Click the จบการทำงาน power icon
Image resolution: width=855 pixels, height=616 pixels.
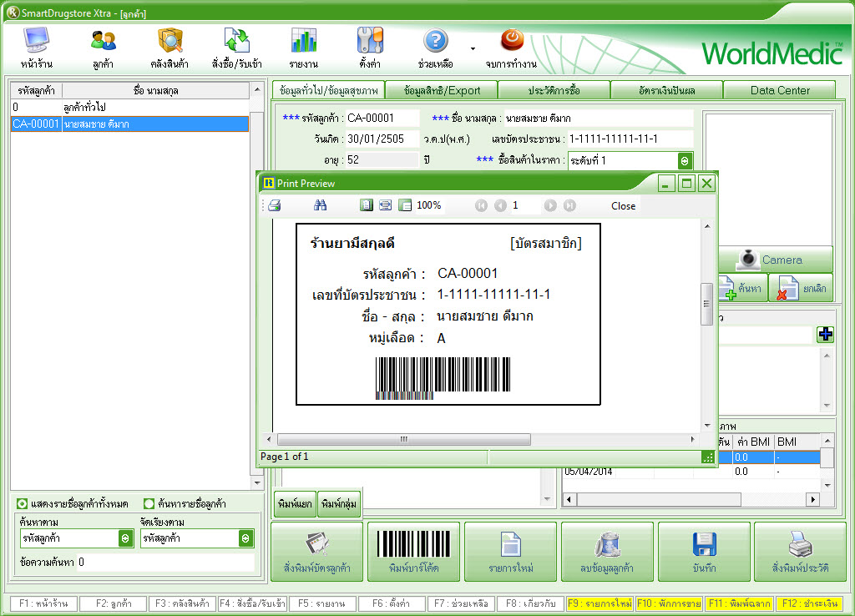pos(511,40)
